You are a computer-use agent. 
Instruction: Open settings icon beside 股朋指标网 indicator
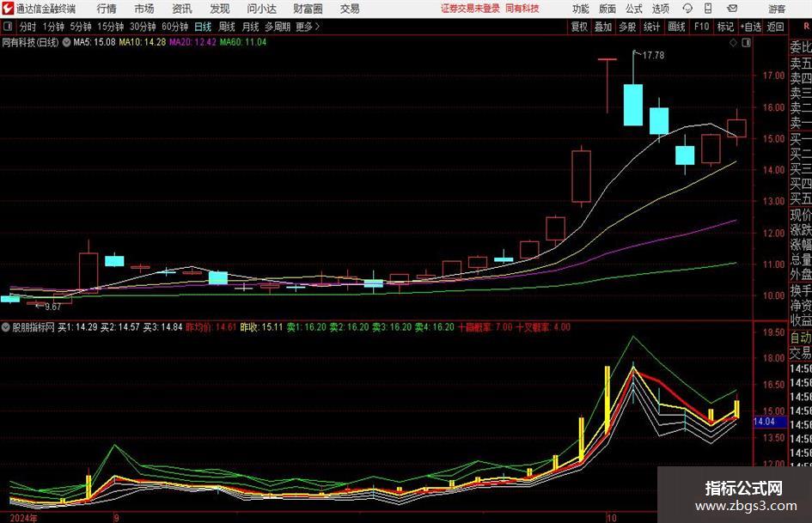tap(6, 327)
